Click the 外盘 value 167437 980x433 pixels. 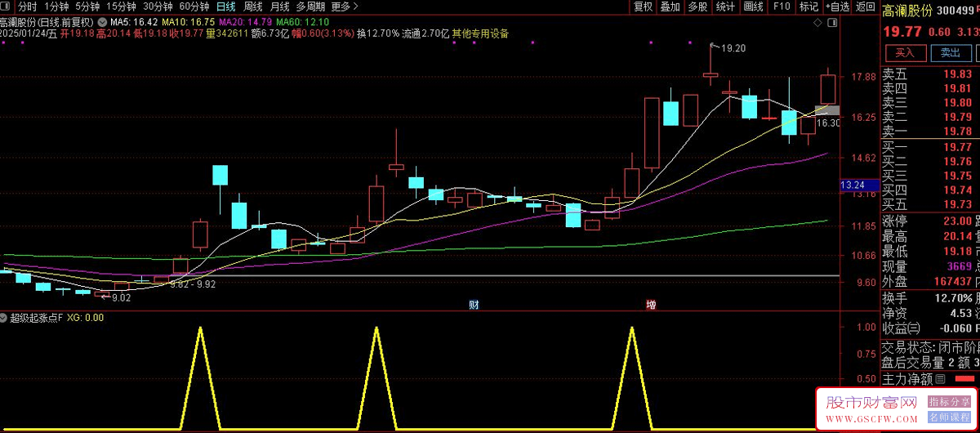pyautogui.click(x=954, y=282)
